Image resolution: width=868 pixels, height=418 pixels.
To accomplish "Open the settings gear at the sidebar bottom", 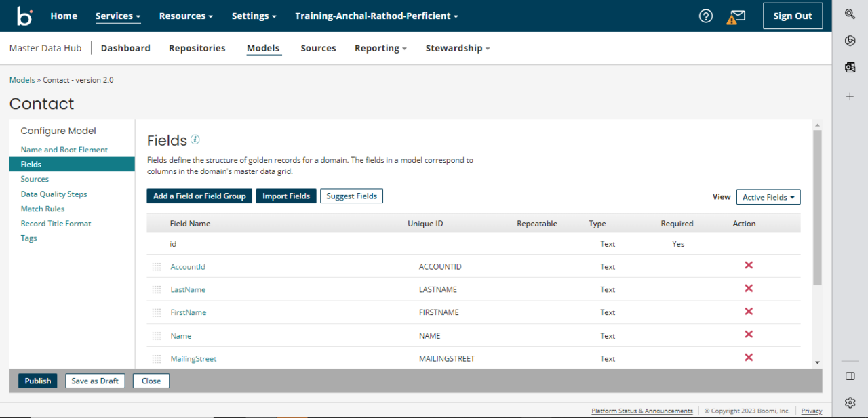I will (x=850, y=402).
